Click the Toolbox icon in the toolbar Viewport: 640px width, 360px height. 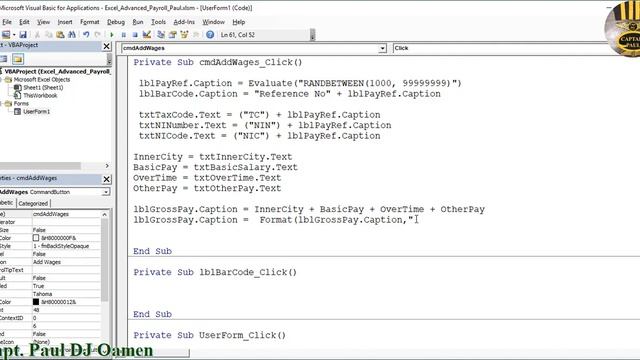pyautogui.click(x=196, y=35)
